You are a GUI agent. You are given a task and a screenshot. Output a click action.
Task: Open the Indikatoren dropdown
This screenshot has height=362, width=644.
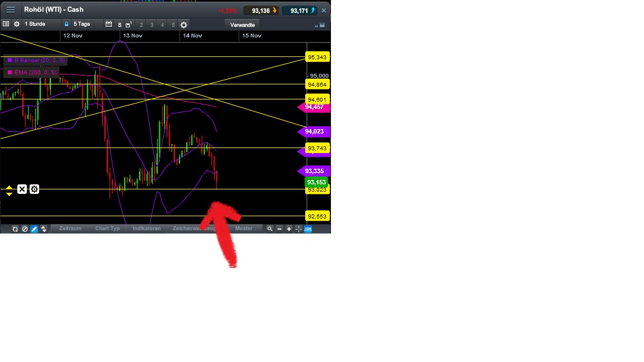coord(146,228)
